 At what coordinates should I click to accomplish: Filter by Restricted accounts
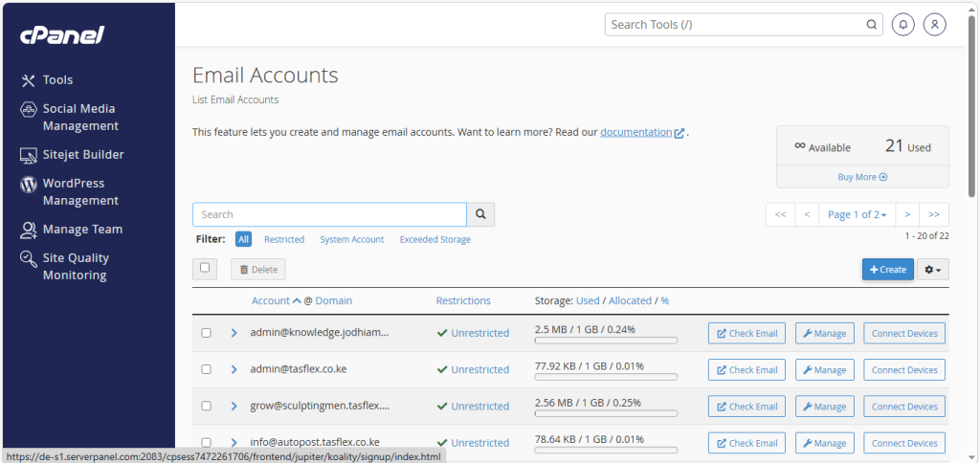(284, 240)
